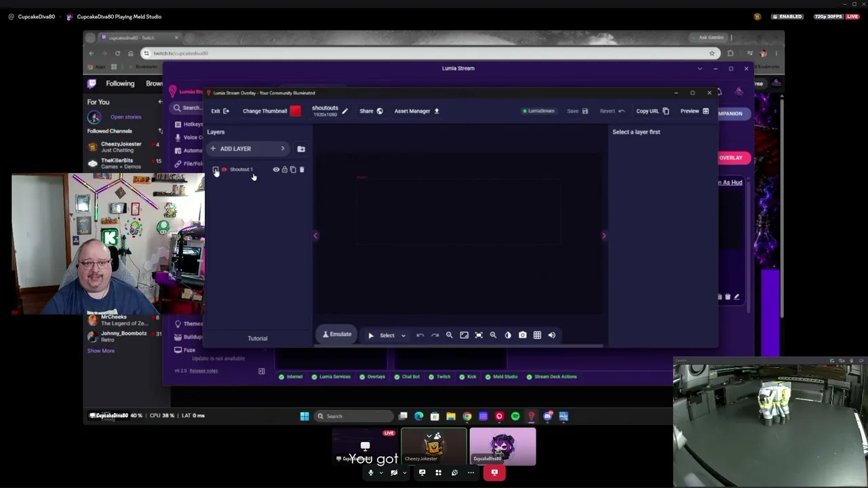Viewport: 868px width, 488px height.
Task: Click the undo arrow in editor toolbar
Action: pos(420,335)
